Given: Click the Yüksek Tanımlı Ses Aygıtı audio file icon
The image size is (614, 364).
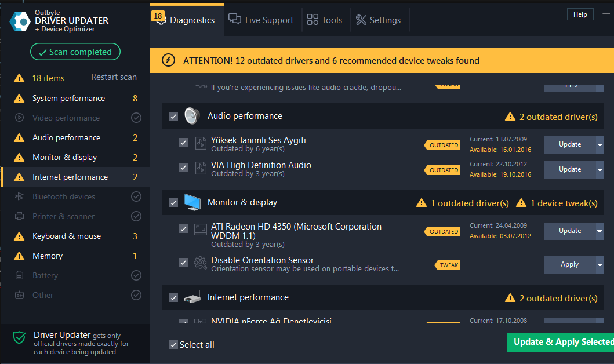Looking at the screenshot, I should pyautogui.click(x=201, y=143).
